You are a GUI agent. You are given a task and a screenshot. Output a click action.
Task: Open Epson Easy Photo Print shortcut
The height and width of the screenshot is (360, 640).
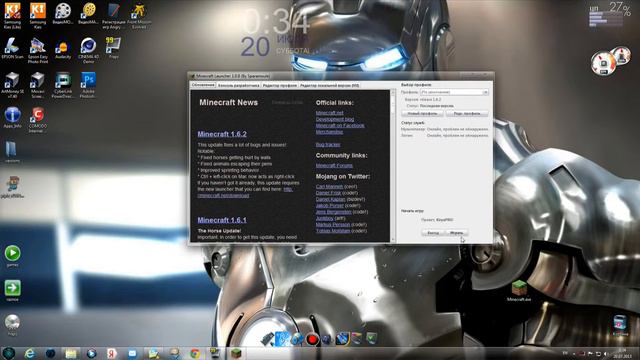tap(38, 51)
